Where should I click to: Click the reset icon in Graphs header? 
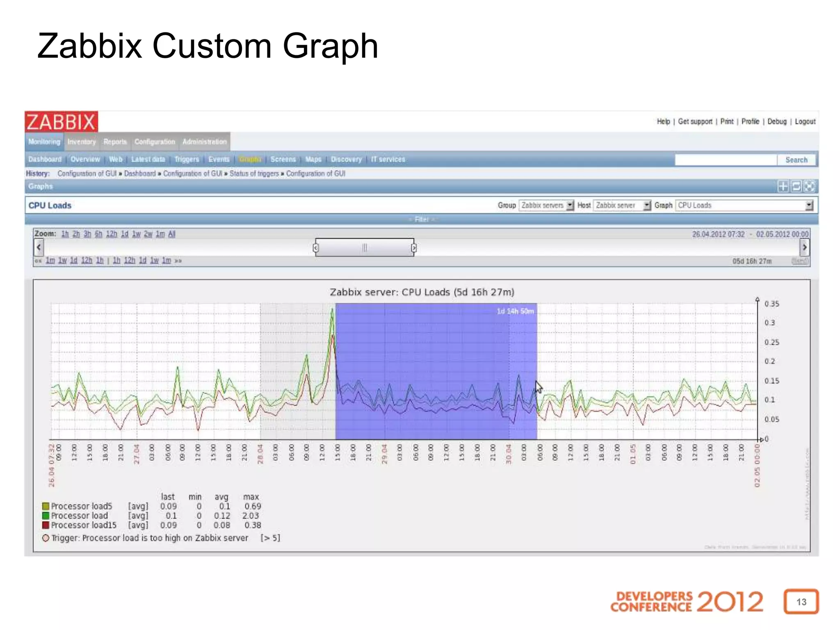[796, 187]
